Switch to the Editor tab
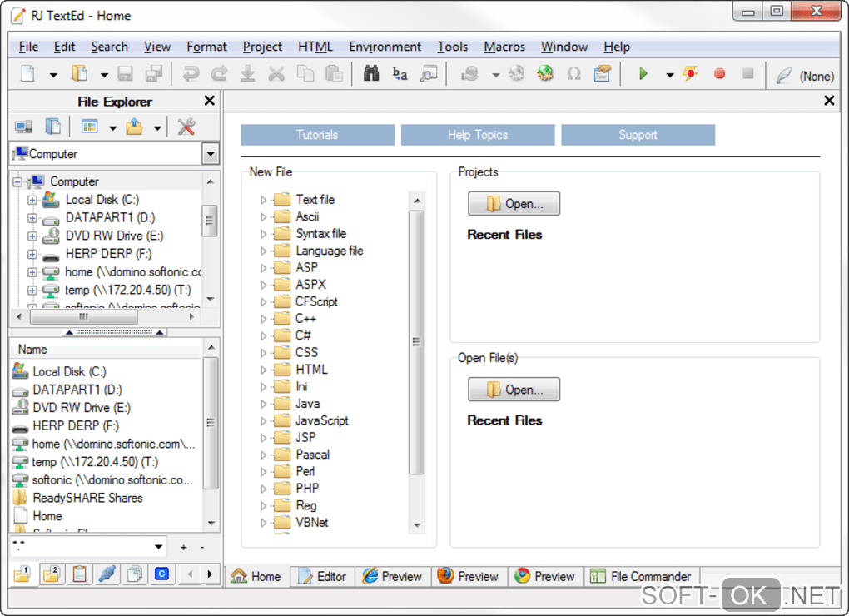This screenshot has width=849, height=616. click(323, 577)
